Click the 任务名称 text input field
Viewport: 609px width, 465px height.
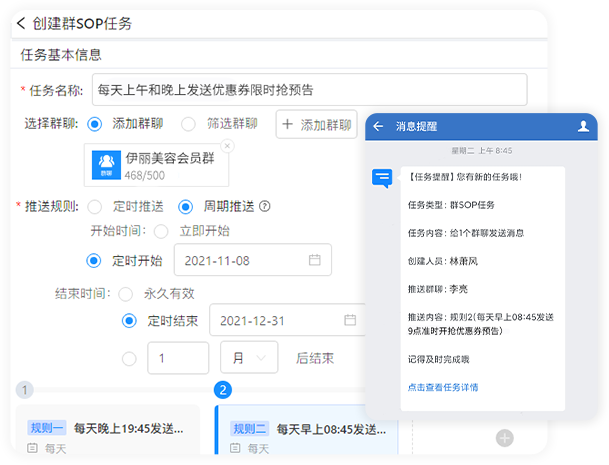click(x=308, y=89)
